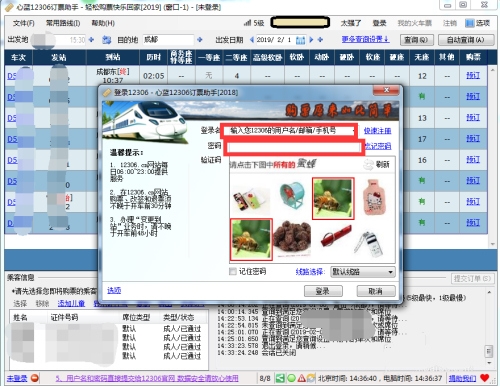Image resolution: width=500 pixels, height=386 pixels.
Task: Click the 席位类型 passenger column header
Action: [136, 317]
